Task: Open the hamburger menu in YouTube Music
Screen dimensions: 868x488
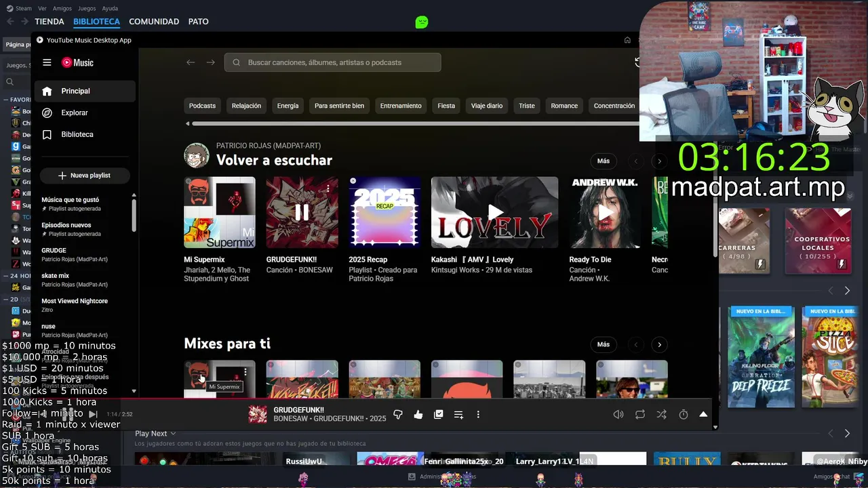Action: (x=47, y=62)
